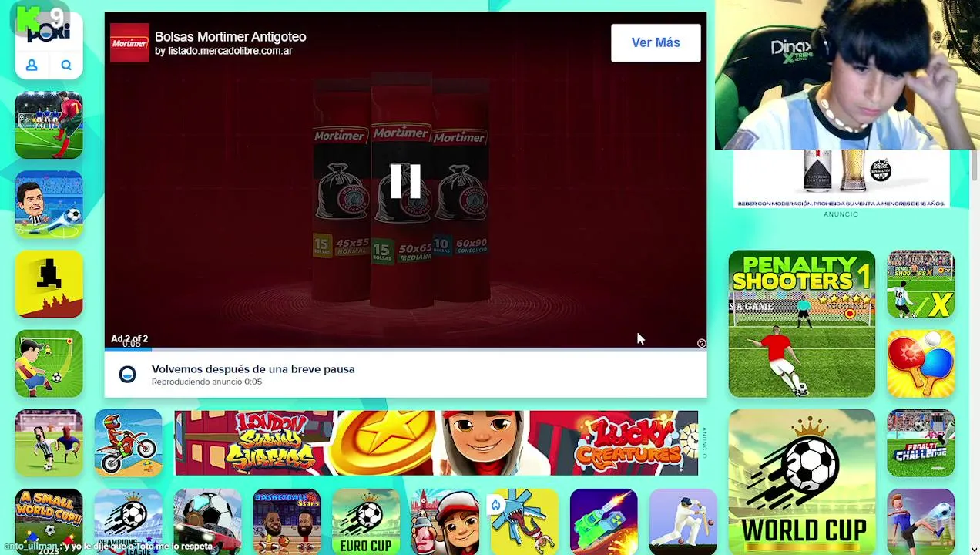Open the car soccer game icon
The image size is (980, 555).
pos(207,522)
